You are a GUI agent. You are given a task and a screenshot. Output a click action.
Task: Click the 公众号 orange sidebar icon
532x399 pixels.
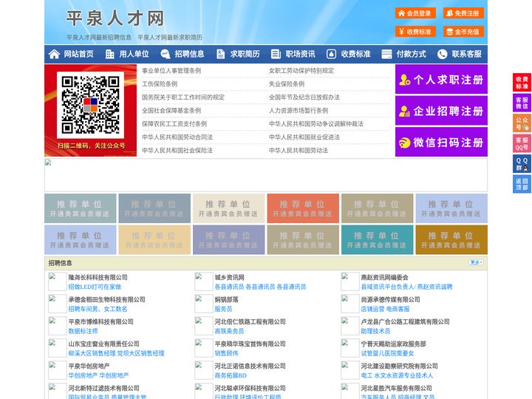click(x=522, y=123)
